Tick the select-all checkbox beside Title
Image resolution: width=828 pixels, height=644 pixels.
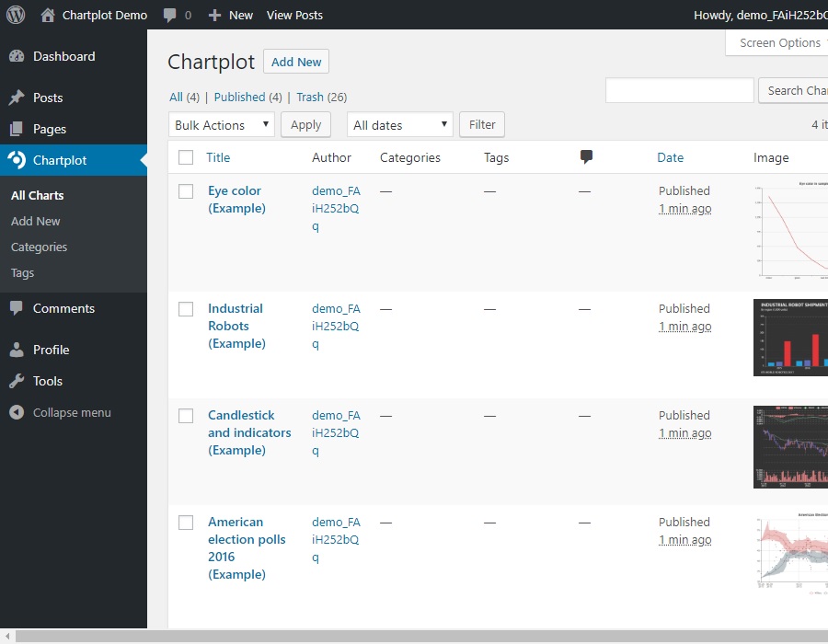(x=186, y=157)
